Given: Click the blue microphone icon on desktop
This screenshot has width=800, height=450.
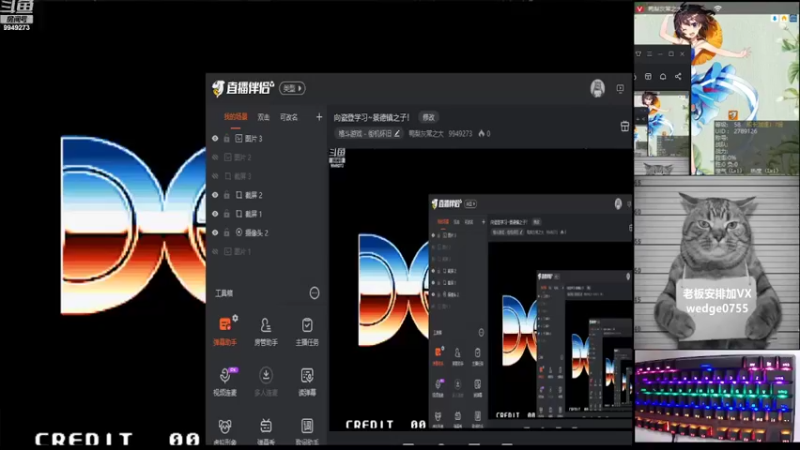Looking at the screenshot, I should 775,18.
